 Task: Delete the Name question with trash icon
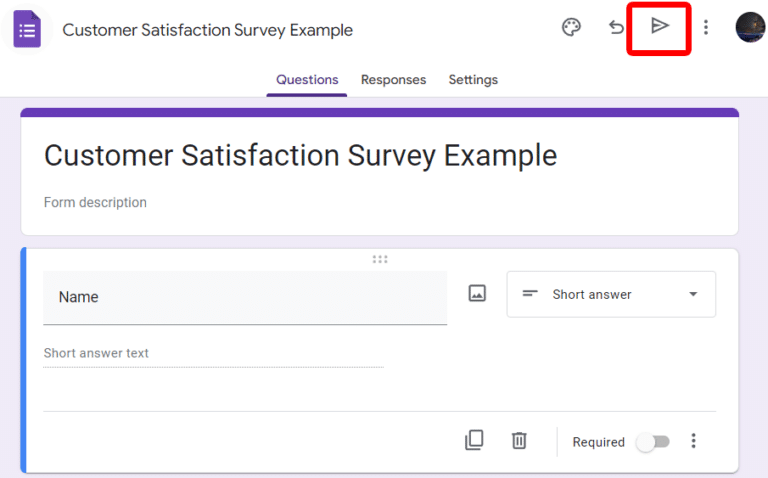[x=519, y=441]
